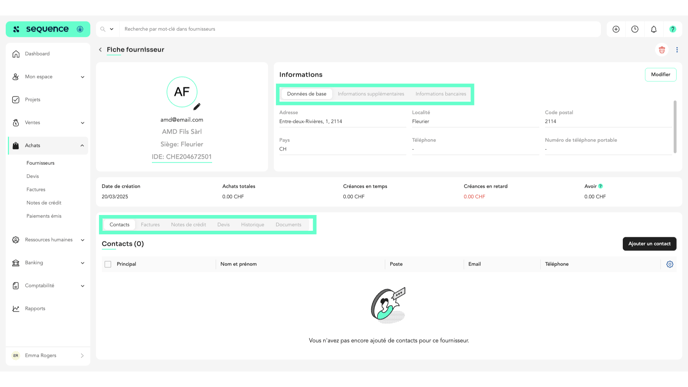Open the Notes de crédit tab
Image resolution: width=688 pixels, height=387 pixels.
188,225
